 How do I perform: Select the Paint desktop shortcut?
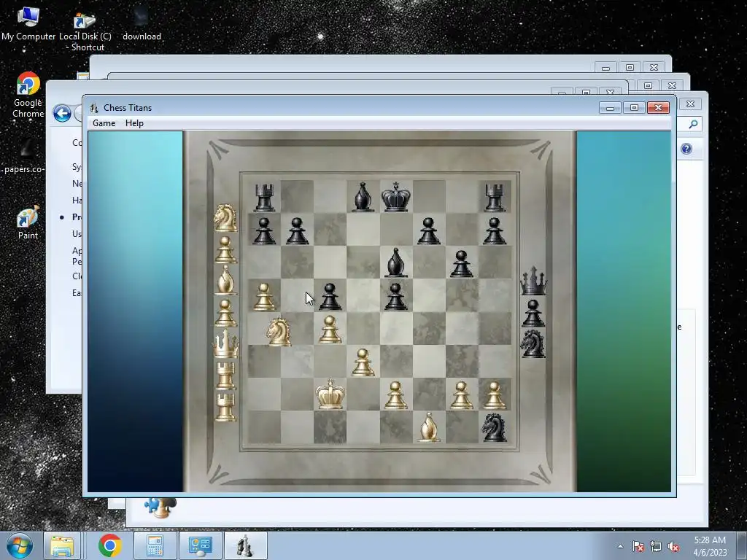pyautogui.click(x=28, y=222)
